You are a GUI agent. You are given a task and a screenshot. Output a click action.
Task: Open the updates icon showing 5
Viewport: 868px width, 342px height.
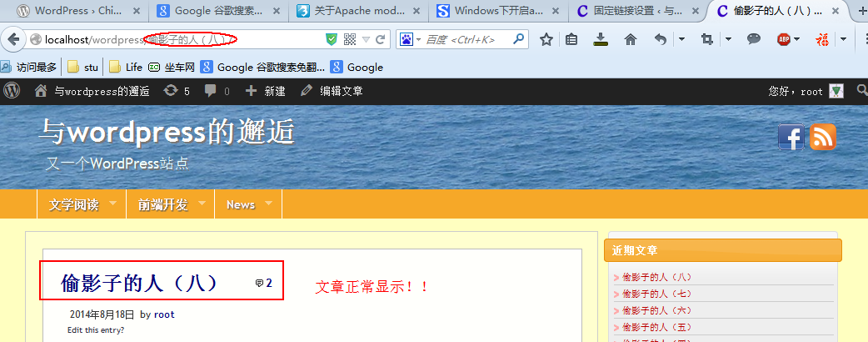tap(177, 91)
